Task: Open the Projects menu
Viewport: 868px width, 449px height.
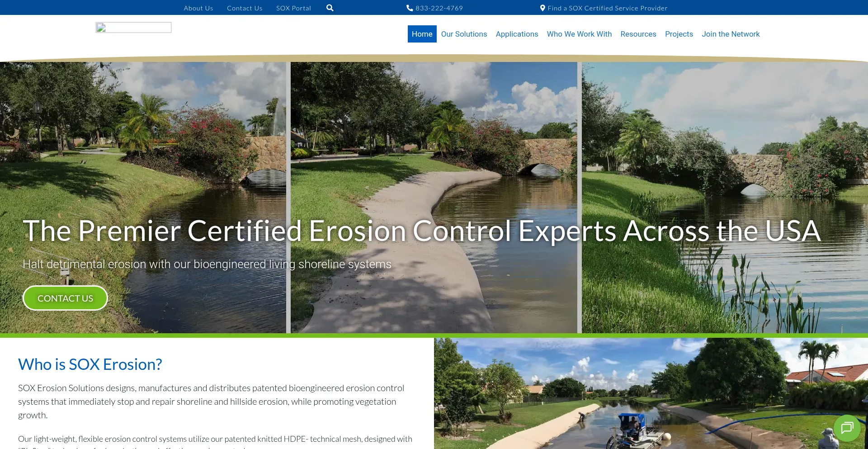Action: click(x=679, y=34)
